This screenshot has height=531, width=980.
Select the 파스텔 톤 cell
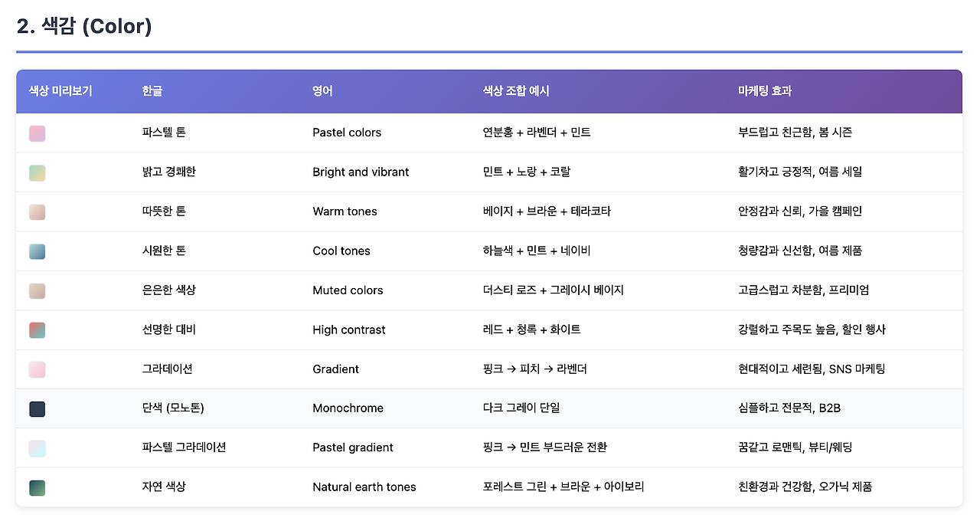(x=164, y=133)
